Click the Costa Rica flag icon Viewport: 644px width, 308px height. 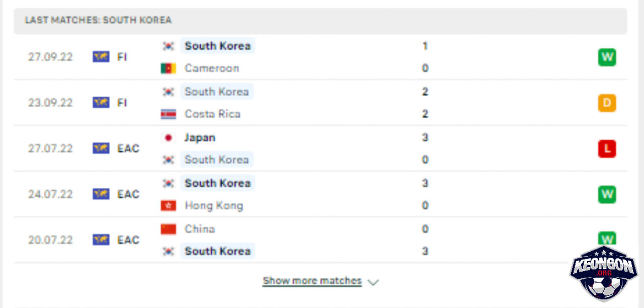point(168,114)
